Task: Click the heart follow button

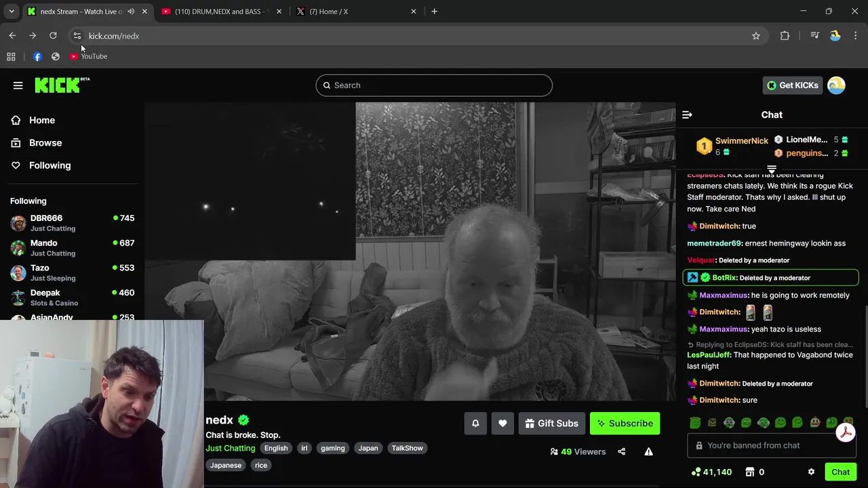Action: tap(502, 424)
